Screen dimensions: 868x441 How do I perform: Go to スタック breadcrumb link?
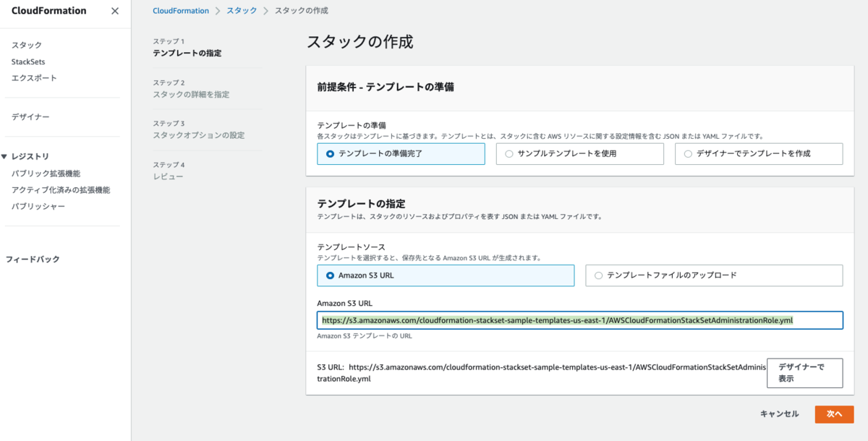tap(240, 11)
